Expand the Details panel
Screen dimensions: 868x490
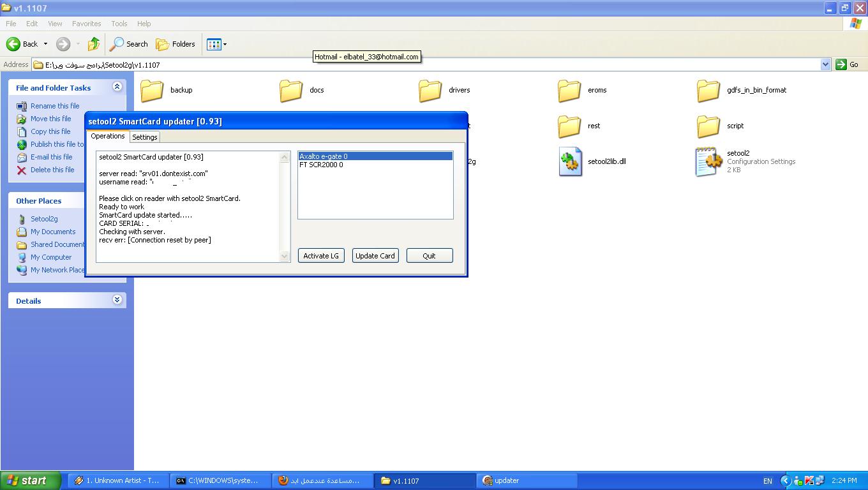117,300
